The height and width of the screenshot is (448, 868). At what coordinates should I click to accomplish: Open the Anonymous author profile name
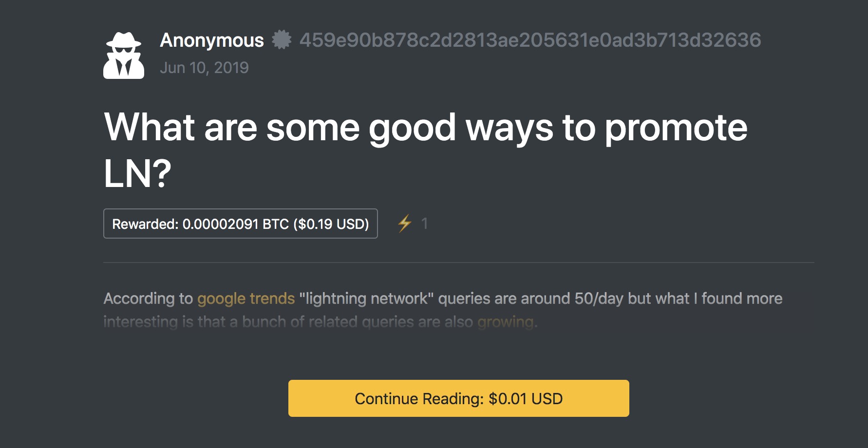[x=212, y=40]
